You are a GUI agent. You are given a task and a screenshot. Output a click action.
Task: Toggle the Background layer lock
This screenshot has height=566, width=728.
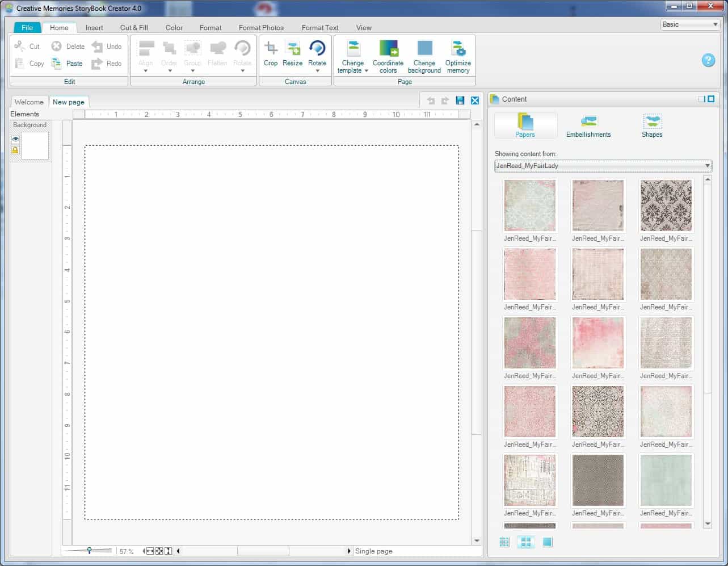pos(15,150)
